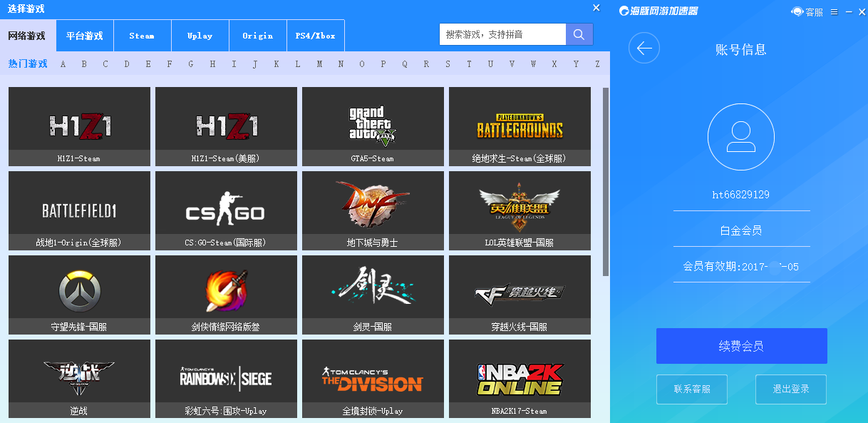868x423 pixels.
Task: Filter games by letter P
Action: point(383,64)
